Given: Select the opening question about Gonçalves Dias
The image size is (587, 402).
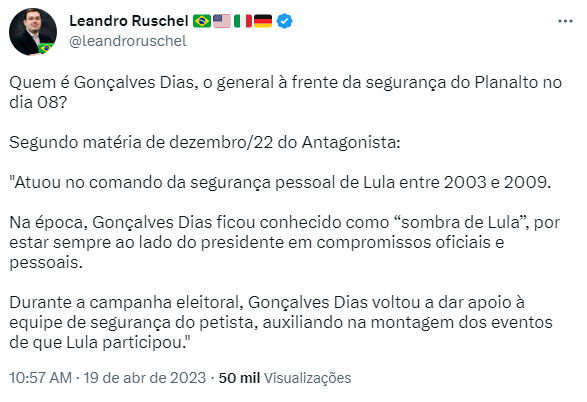Looking at the screenshot, I should click(x=285, y=92).
